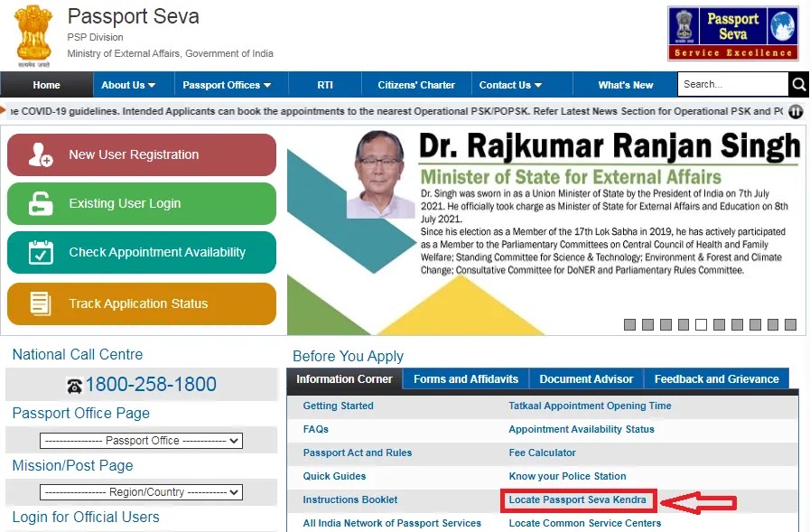
Task: Click into the Search text field
Action: pyautogui.click(x=731, y=85)
